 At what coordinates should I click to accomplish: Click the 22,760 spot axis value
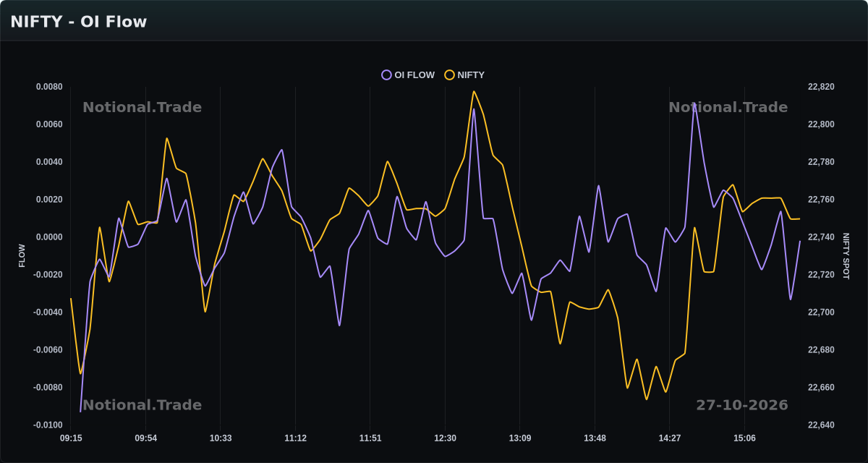pyautogui.click(x=821, y=200)
